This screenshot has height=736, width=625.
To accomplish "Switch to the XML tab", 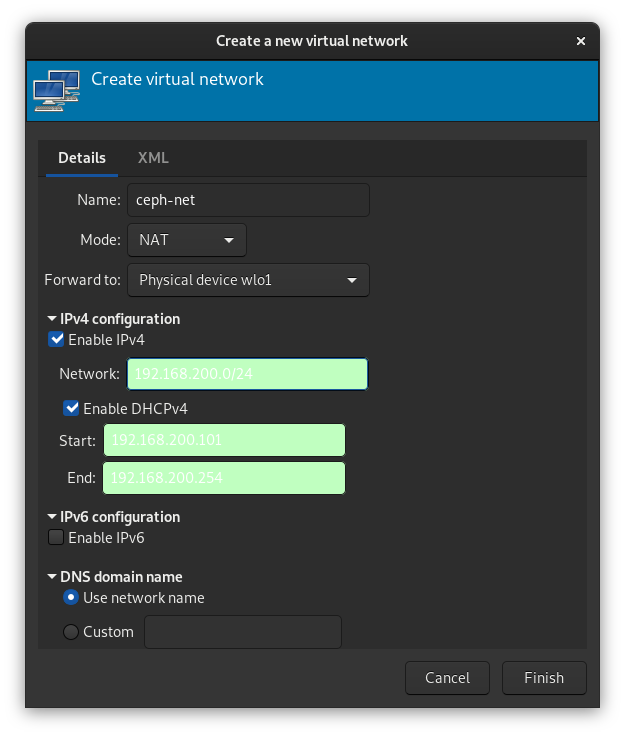I will (x=153, y=158).
